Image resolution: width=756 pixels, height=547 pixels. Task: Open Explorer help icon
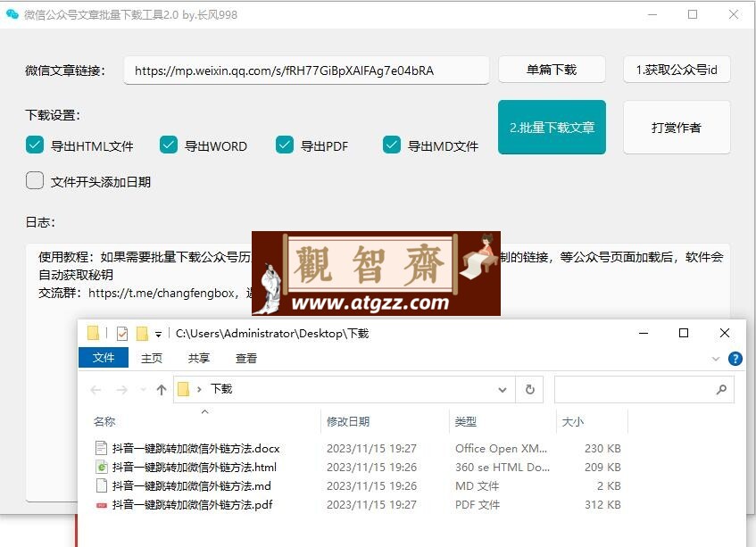point(735,359)
